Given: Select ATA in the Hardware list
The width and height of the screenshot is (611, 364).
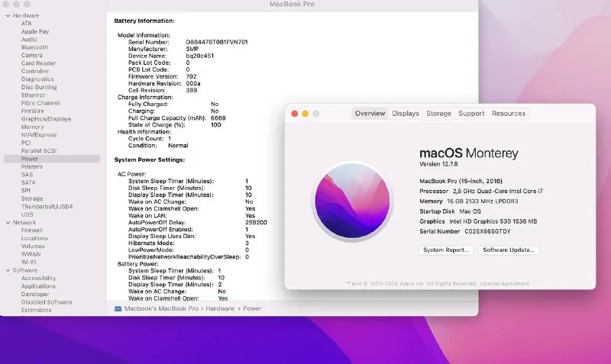Looking at the screenshot, I should [27, 24].
